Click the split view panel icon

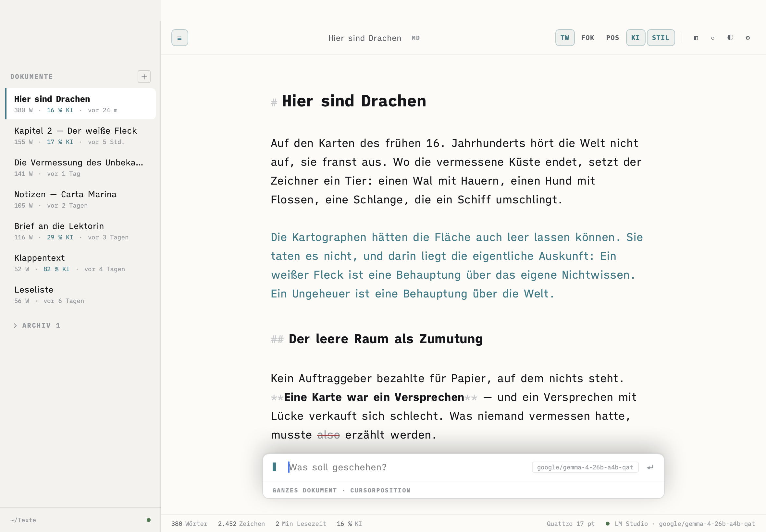coord(696,38)
